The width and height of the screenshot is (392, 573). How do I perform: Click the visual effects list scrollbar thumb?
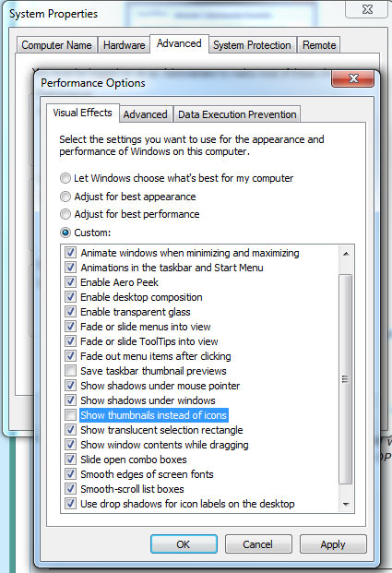[x=346, y=378]
